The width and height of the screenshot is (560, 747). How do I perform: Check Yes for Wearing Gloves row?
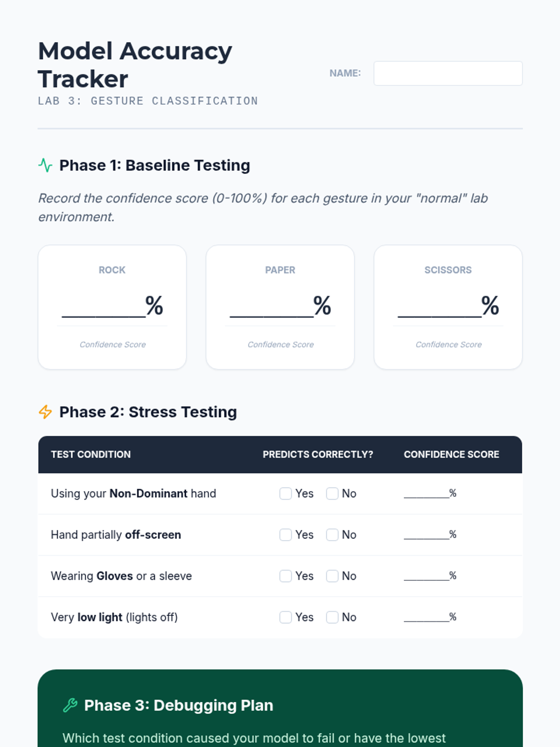(286, 576)
